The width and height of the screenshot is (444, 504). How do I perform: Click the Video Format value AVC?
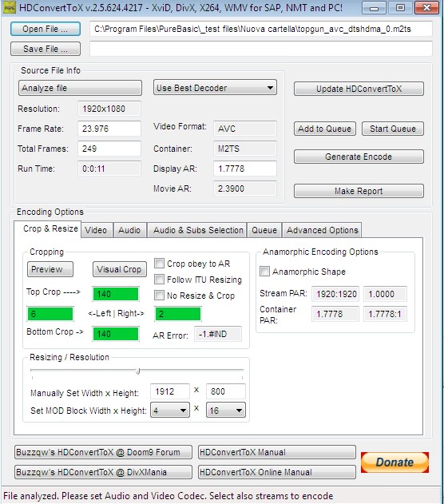[245, 129]
